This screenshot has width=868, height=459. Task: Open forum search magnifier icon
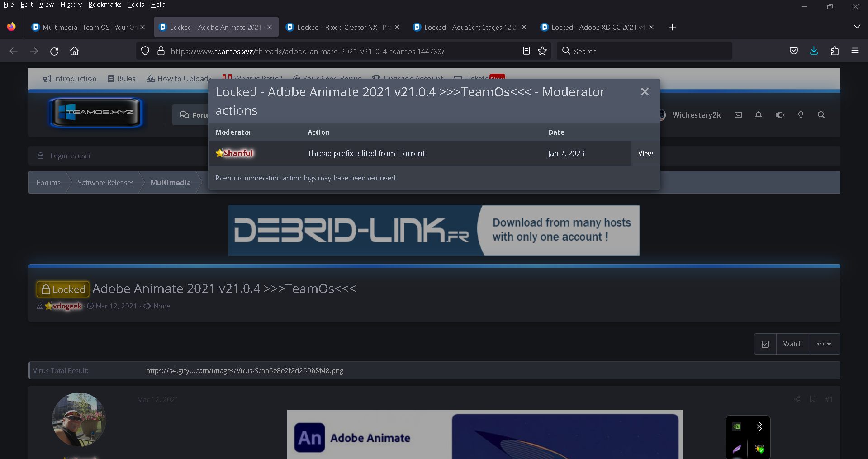tap(821, 115)
